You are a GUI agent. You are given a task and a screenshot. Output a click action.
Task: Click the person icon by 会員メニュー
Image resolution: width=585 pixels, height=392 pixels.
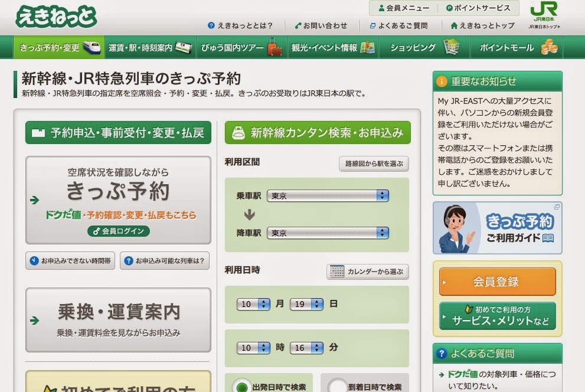coord(381,8)
